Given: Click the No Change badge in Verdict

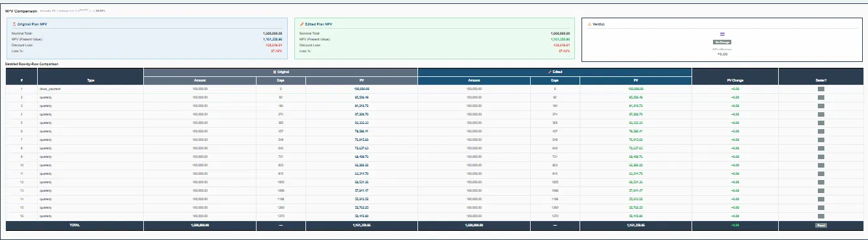Looking at the screenshot, I should pos(721,42).
